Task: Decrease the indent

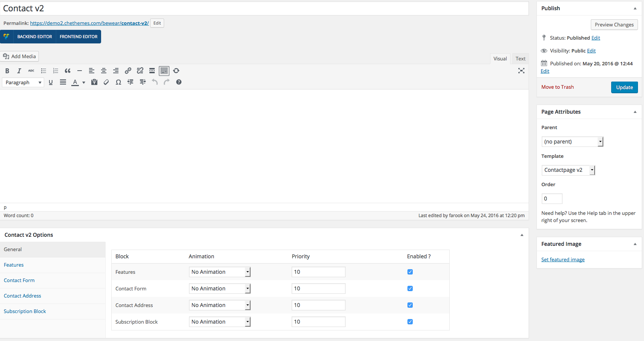Action: (131, 82)
